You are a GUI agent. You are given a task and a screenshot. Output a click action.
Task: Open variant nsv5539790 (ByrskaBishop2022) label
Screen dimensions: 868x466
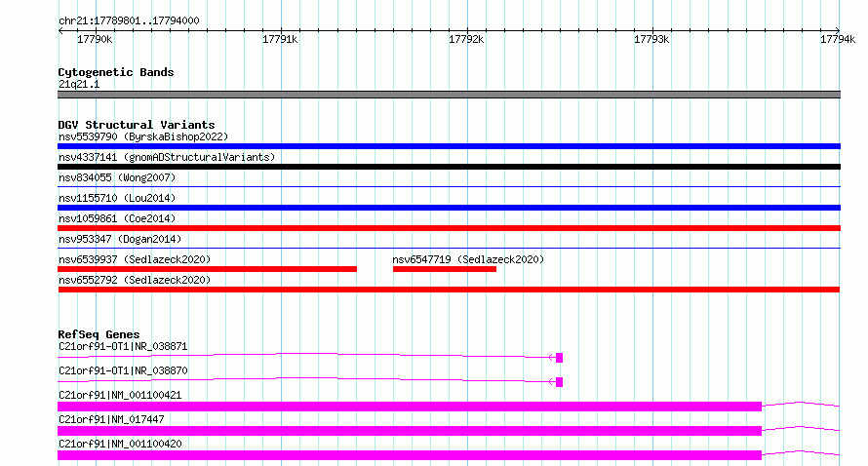(x=143, y=136)
